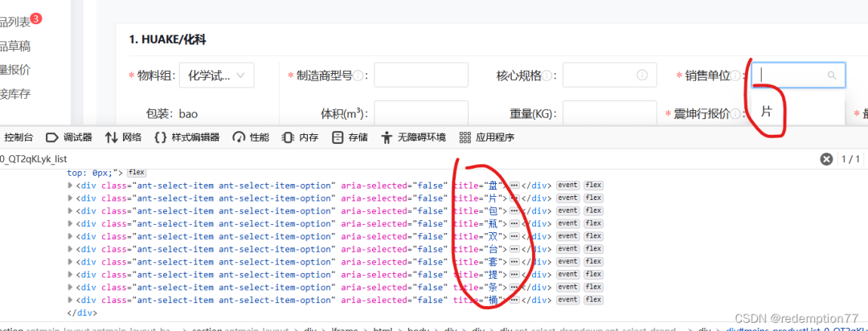Toggle the flex badge on the title="片" row

[x=593, y=198]
